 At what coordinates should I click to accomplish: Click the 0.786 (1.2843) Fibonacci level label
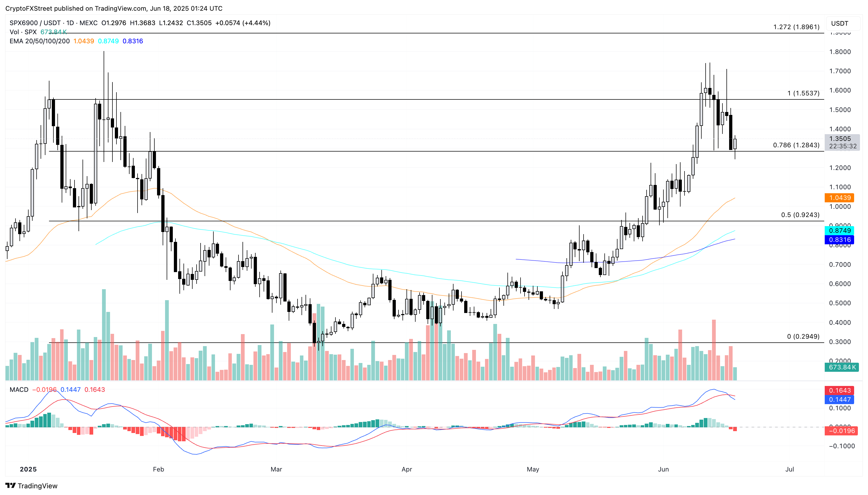(796, 145)
